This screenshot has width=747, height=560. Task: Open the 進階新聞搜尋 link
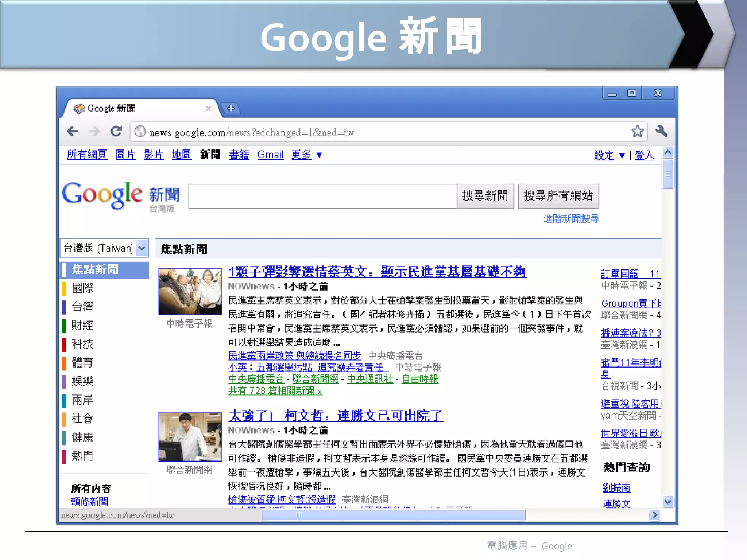571,218
